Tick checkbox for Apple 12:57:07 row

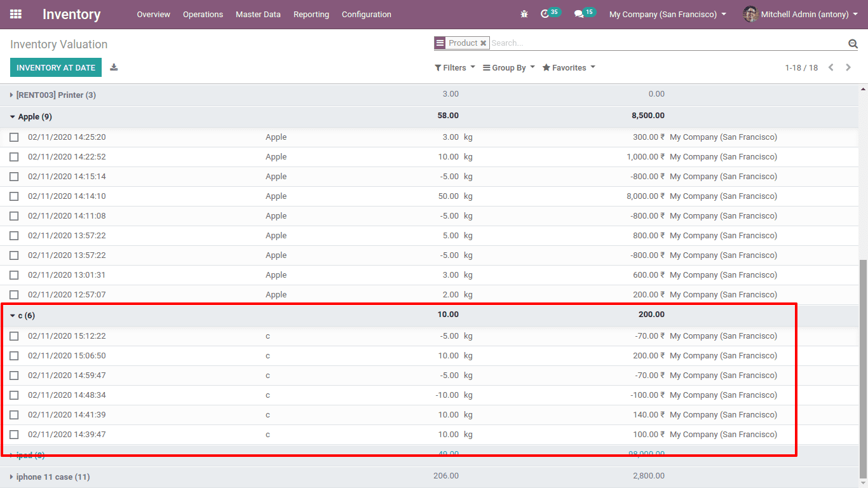(14, 295)
